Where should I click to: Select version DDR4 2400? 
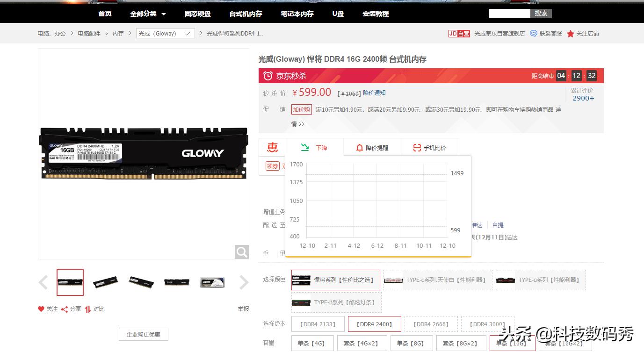click(x=375, y=324)
